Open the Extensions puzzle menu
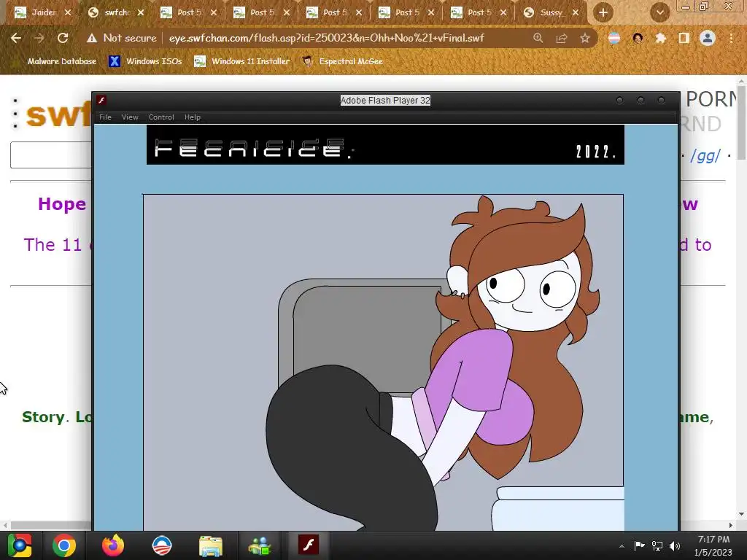Viewport: 747px width, 560px height. click(660, 38)
